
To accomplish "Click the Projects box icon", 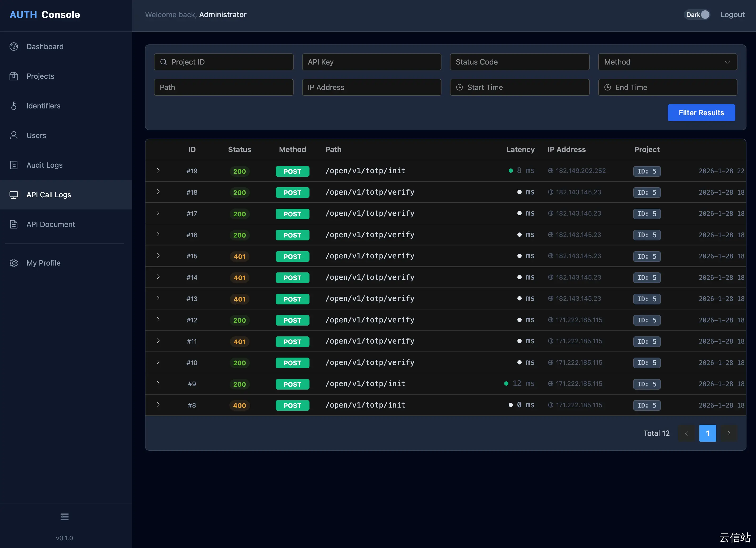I will coord(14,76).
